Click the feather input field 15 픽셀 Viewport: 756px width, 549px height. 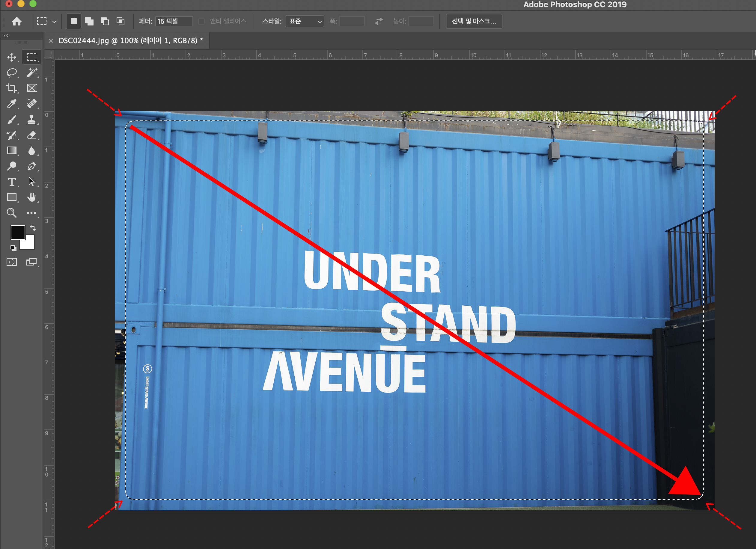tap(174, 21)
